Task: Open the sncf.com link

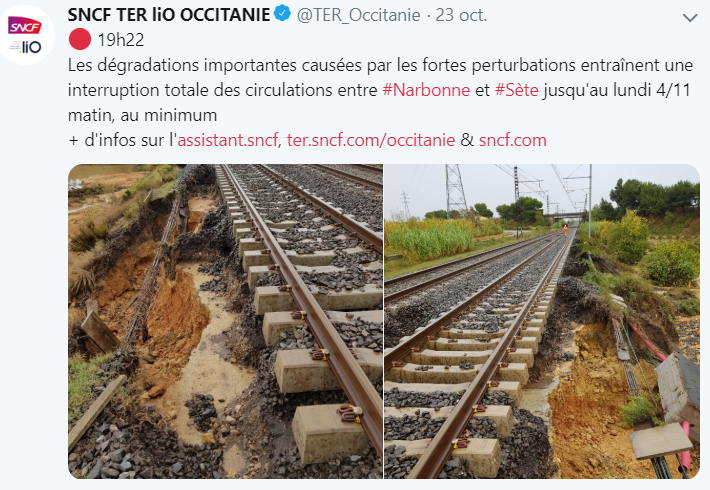Action: click(513, 140)
